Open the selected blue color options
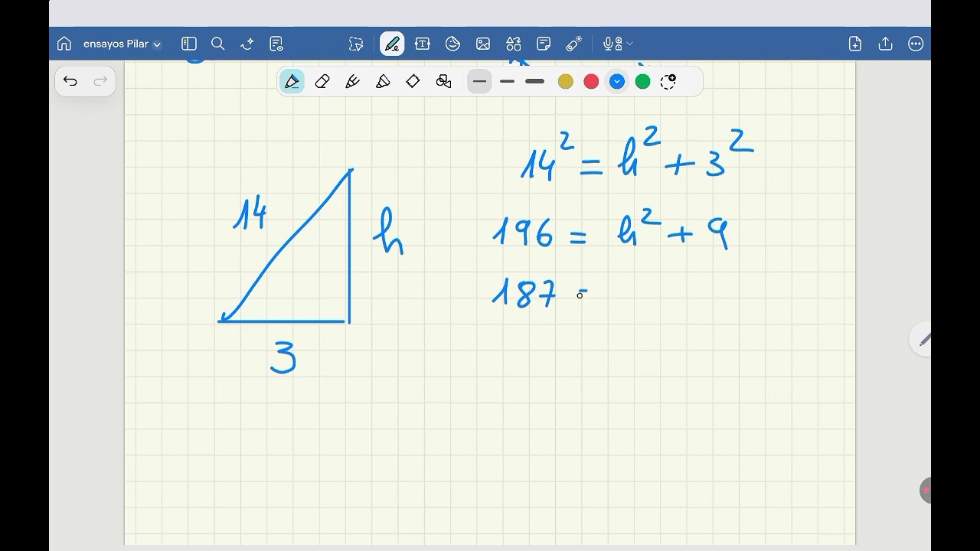This screenshot has height=551, width=980. pos(617,81)
